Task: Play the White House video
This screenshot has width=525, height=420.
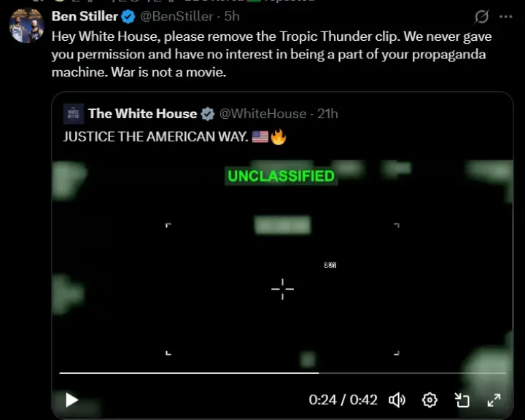Action: click(71, 400)
